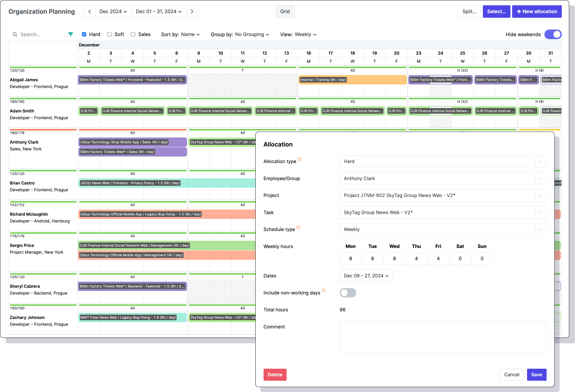This screenshot has height=392, width=575.
Task: Click New allocation button
Action: 537,12
